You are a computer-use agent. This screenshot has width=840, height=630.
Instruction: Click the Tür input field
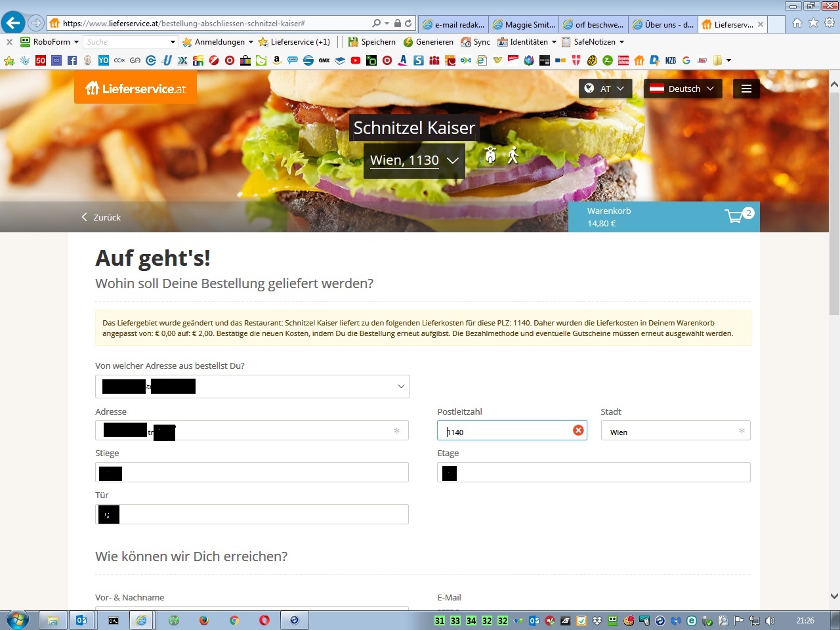tap(252, 514)
